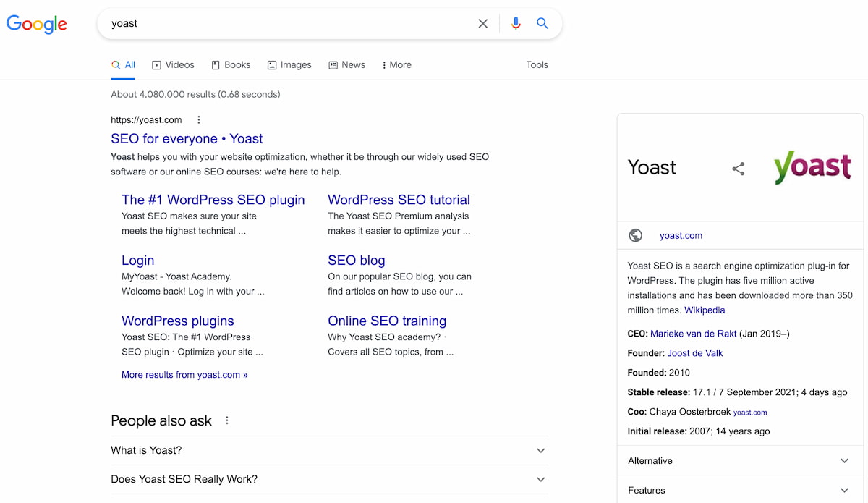This screenshot has width=868, height=503.
Task: Open the WordPress plugins sitelink
Action: (178, 321)
